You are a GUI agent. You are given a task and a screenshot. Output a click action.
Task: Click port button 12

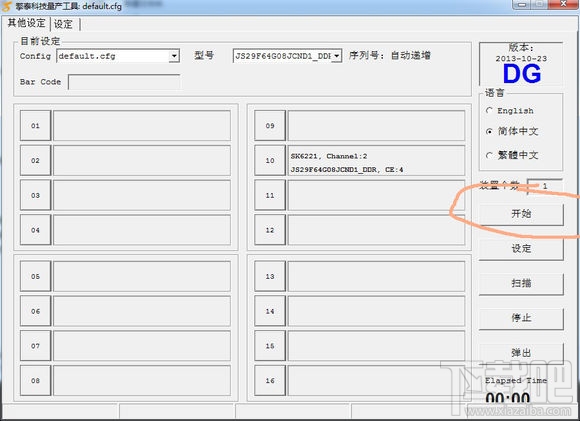[270, 230]
